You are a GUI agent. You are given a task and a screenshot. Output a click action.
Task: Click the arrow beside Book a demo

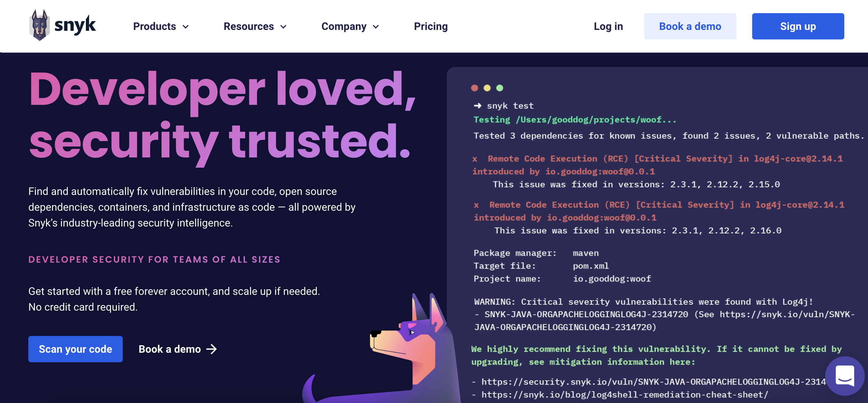click(x=212, y=349)
